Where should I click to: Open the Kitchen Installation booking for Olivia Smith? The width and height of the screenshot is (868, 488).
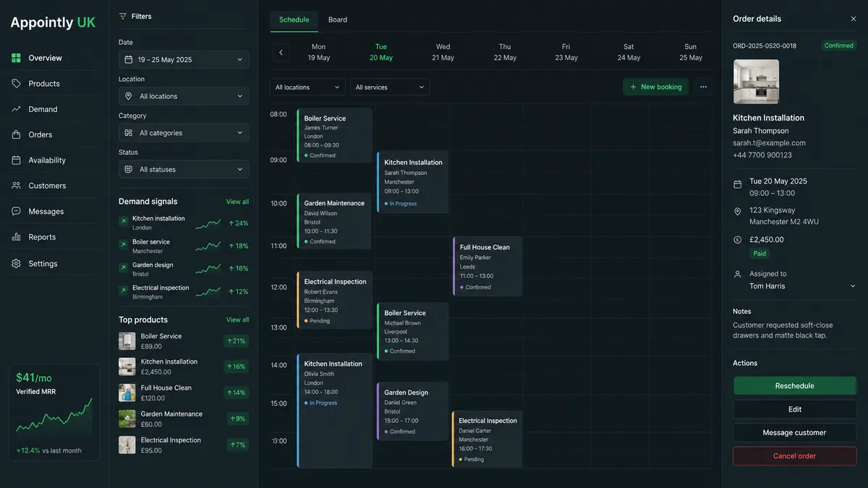coord(334,411)
